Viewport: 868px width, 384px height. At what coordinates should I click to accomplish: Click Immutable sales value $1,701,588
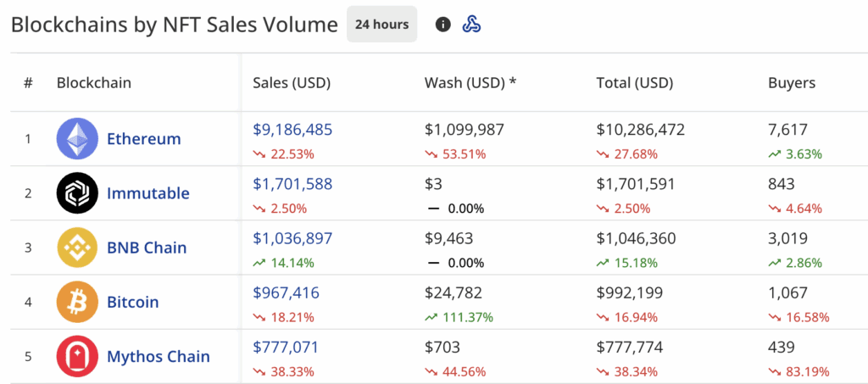click(x=292, y=184)
